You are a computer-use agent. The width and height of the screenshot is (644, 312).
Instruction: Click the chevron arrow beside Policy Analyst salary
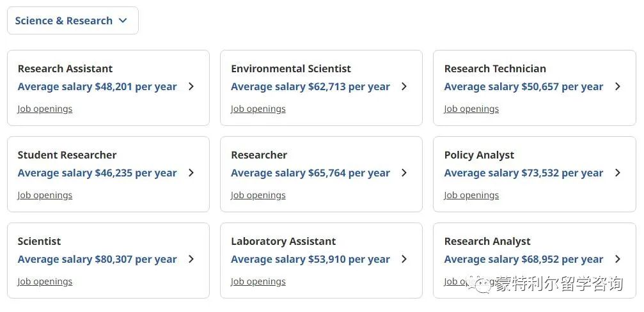618,173
